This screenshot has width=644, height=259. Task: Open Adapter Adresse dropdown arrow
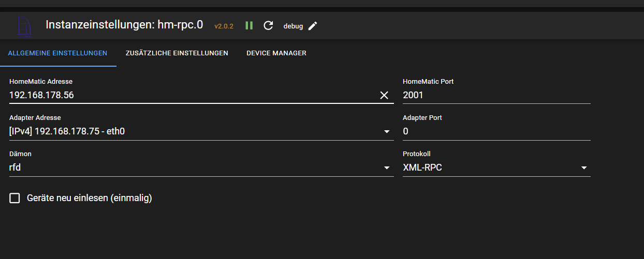pos(387,132)
